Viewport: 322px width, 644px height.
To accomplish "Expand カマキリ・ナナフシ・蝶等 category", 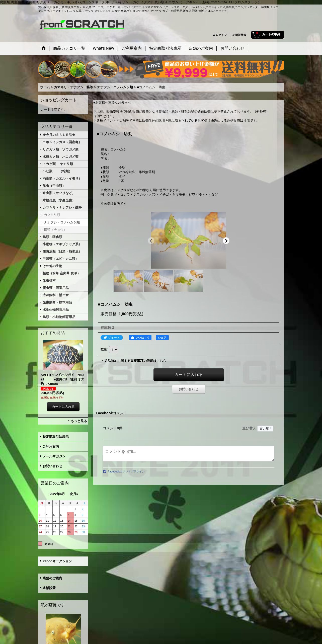I will pos(63,208).
